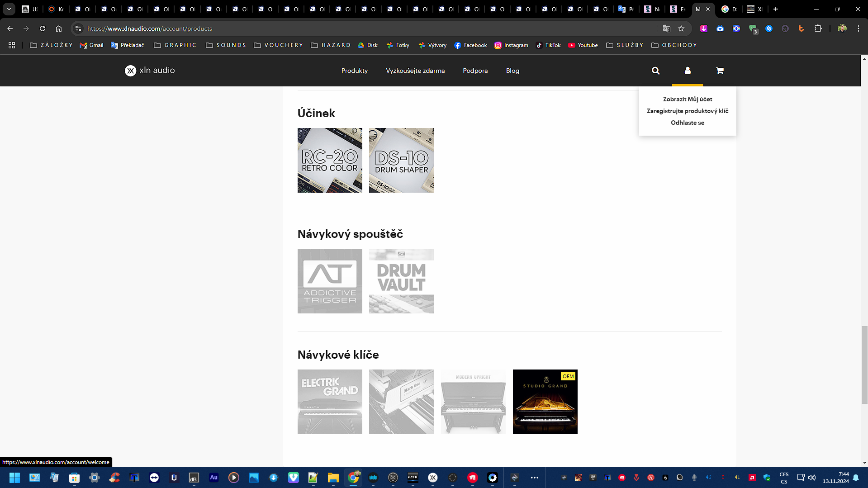Select Zobrazit Můj účet

click(x=688, y=99)
